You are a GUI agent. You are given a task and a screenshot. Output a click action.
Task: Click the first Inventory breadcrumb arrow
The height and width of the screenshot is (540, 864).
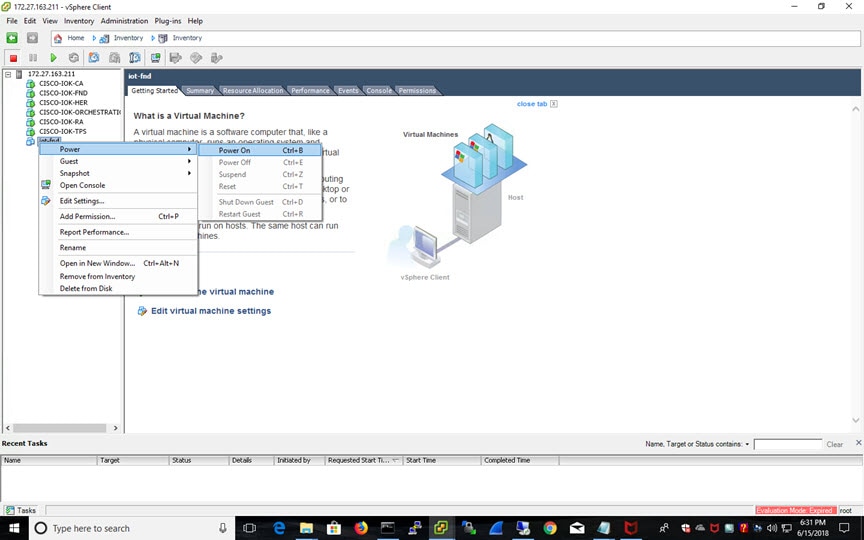(94, 38)
